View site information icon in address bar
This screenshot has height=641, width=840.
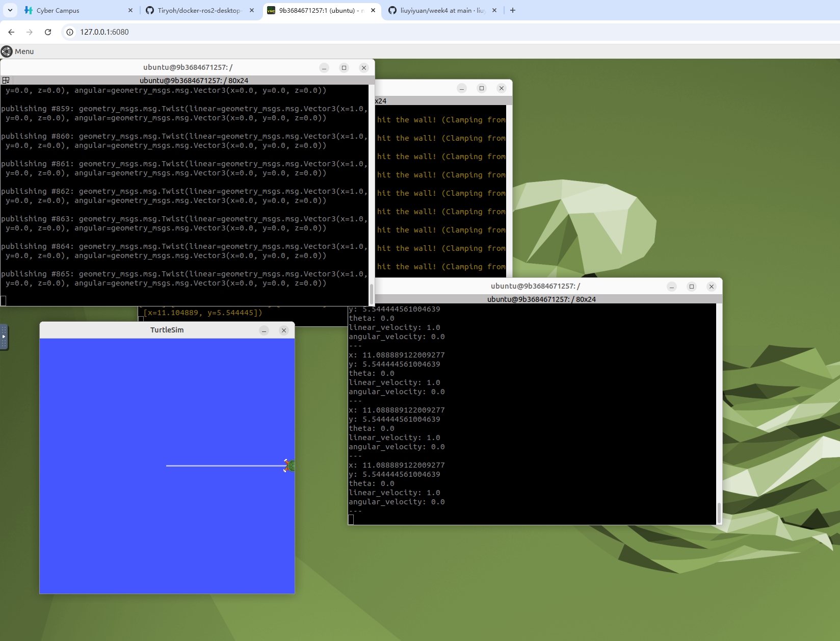70,32
